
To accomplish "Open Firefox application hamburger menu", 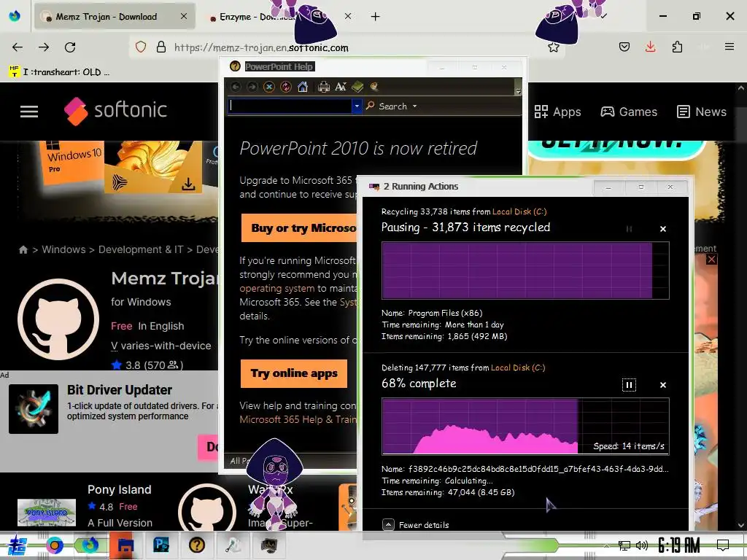I will (729, 47).
